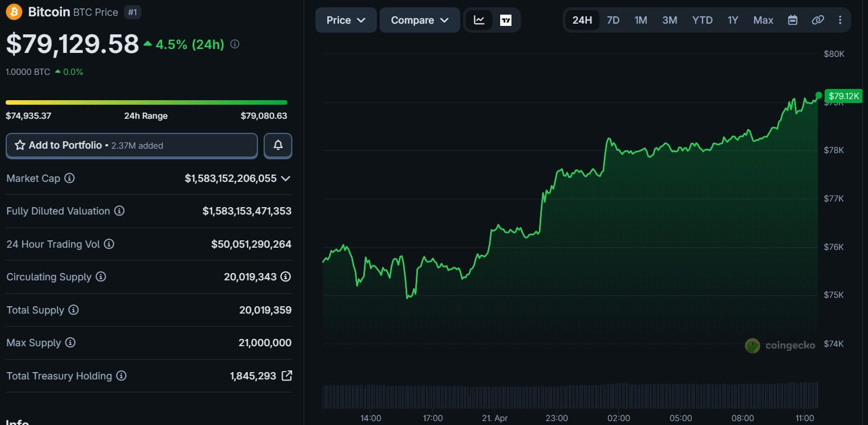Open Total Treasury Holding external link icon

tap(287, 375)
